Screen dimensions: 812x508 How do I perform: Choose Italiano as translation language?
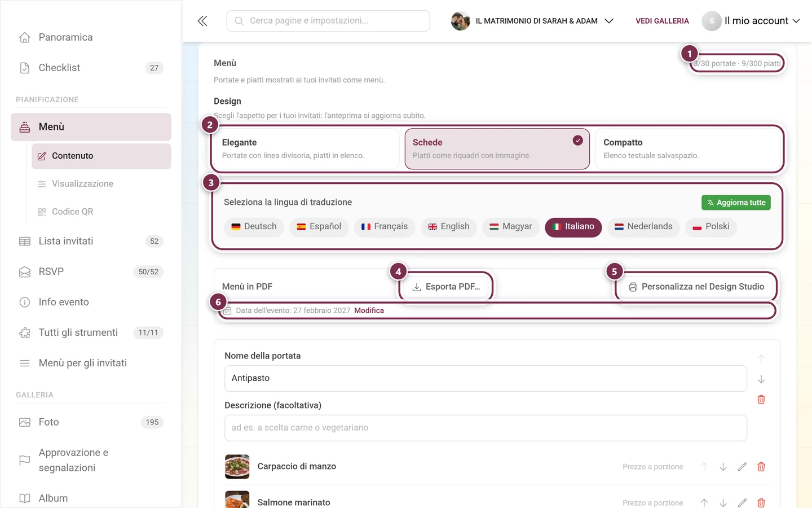coord(573,227)
